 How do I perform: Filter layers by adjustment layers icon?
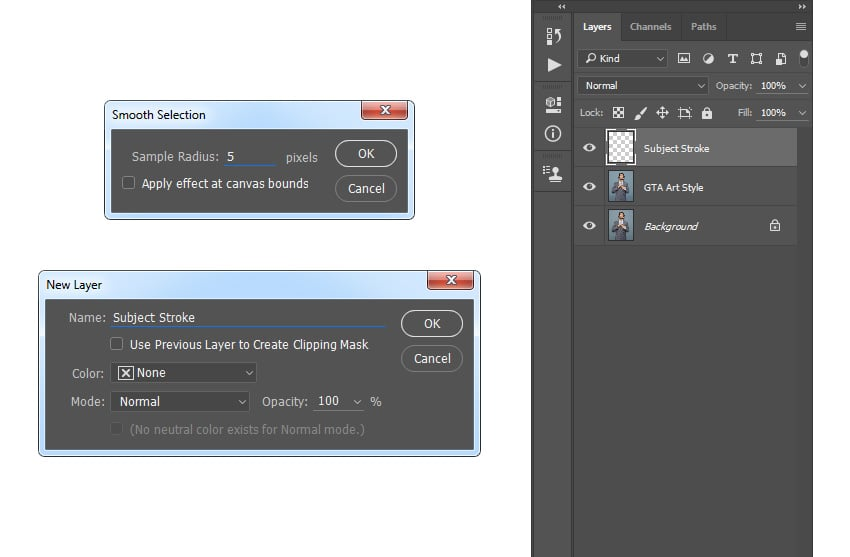[708, 59]
